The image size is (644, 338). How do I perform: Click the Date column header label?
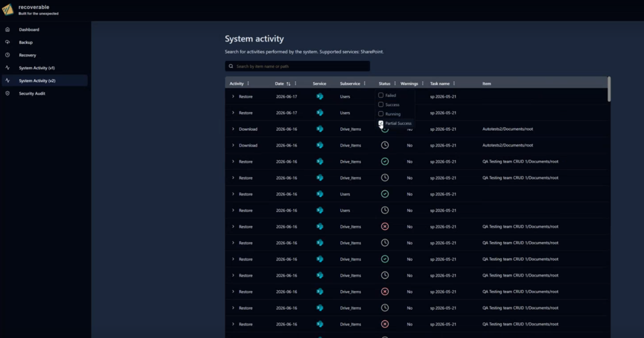pyautogui.click(x=279, y=84)
